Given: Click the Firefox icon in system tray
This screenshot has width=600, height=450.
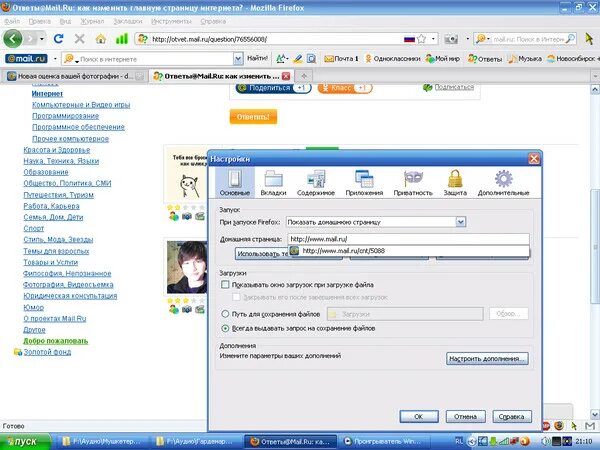Looking at the screenshot, I should click(559, 426).
